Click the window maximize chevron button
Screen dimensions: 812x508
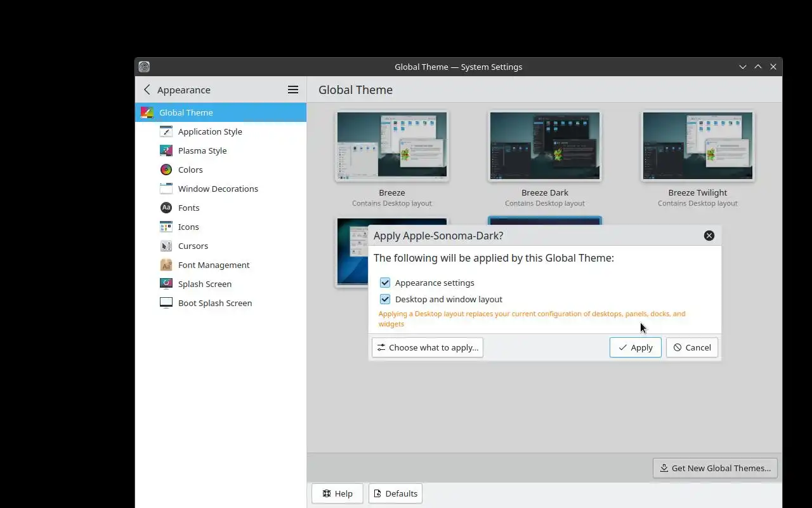(758, 67)
